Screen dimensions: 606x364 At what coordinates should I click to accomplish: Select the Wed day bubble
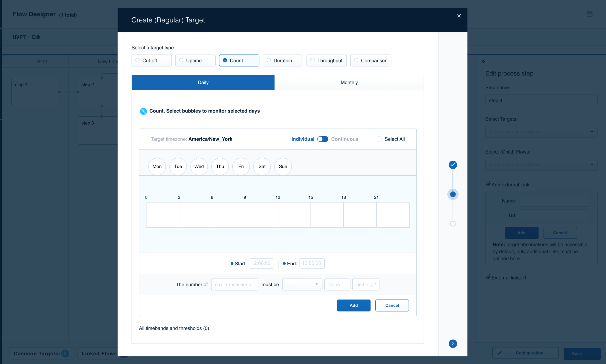pyautogui.click(x=199, y=167)
